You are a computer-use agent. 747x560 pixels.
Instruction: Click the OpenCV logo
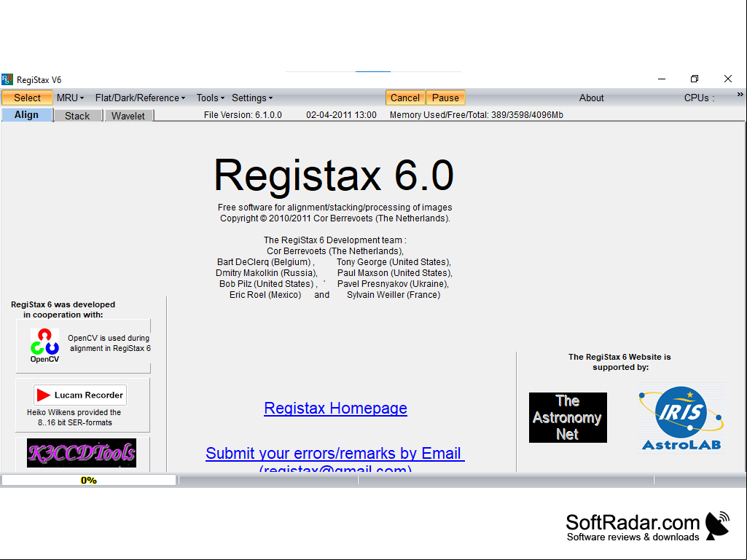point(44,346)
